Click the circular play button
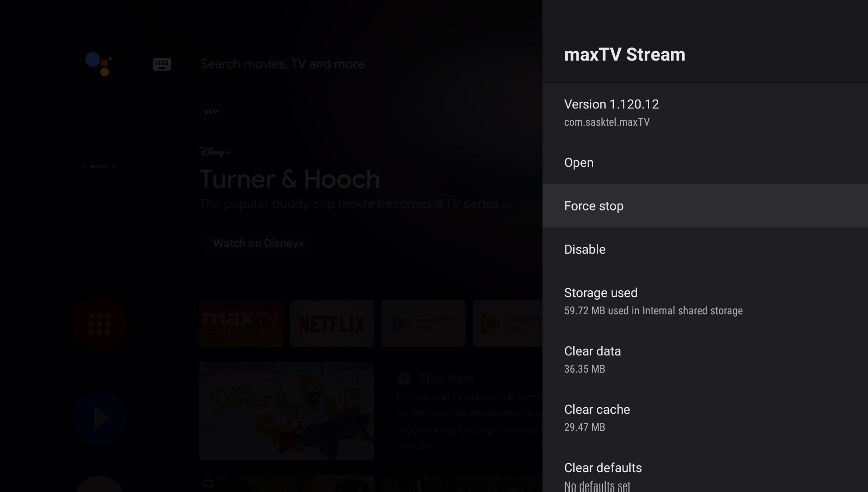The height and width of the screenshot is (492, 868). tap(99, 417)
